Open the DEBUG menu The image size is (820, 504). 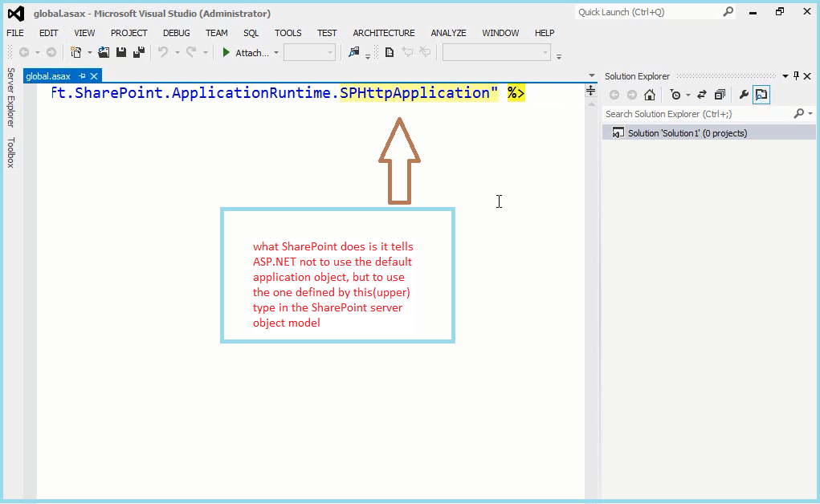click(x=176, y=33)
